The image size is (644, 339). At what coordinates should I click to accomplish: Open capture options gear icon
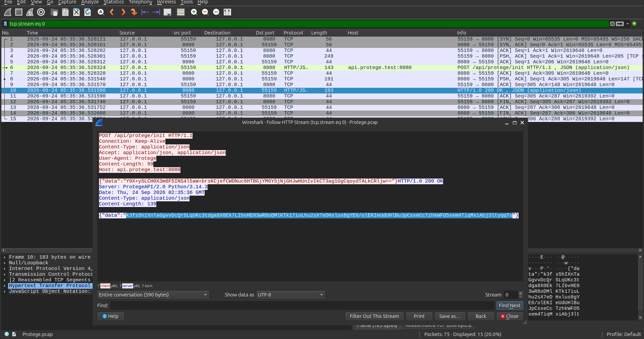coord(41,12)
